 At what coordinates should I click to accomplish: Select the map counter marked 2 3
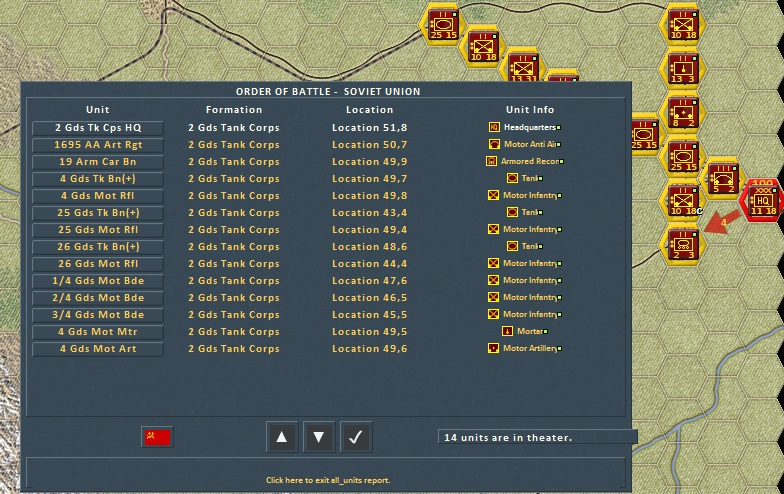point(682,245)
